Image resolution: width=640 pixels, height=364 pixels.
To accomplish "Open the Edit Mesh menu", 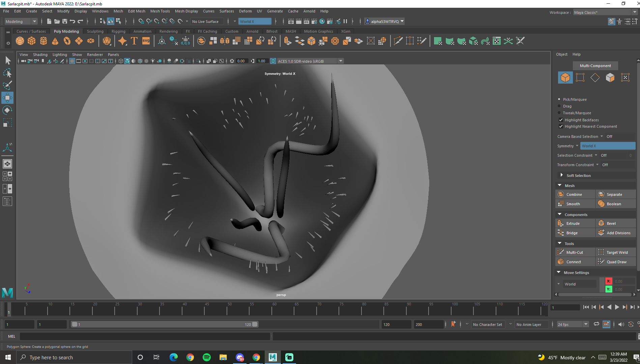I will point(137,11).
